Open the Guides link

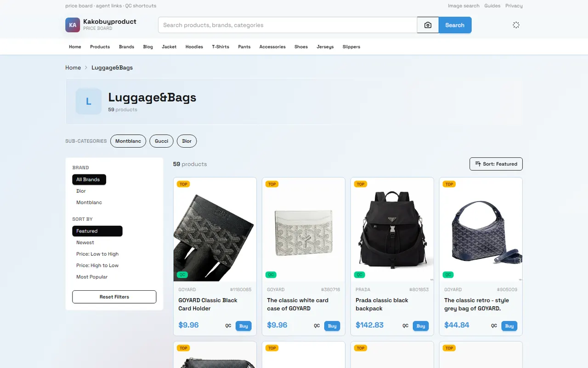click(x=492, y=6)
